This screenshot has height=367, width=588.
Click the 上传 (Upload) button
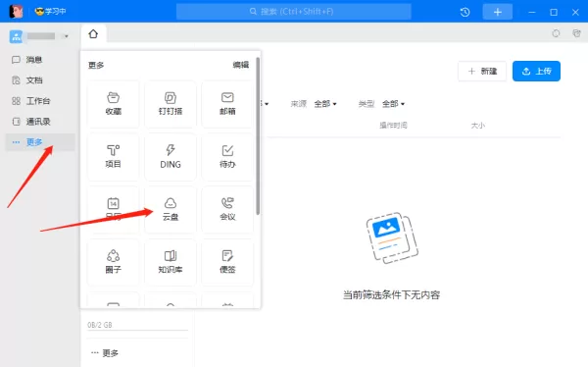536,72
